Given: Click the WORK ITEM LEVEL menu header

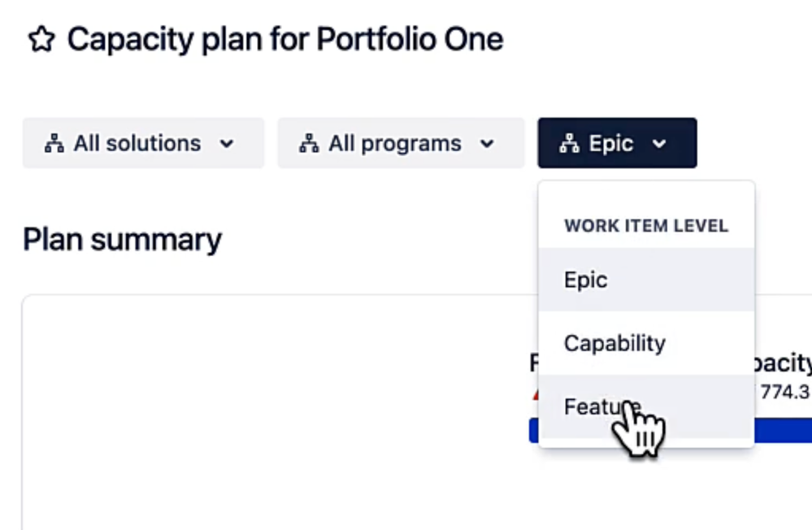Looking at the screenshot, I should pyautogui.click(x=646, y=226).
